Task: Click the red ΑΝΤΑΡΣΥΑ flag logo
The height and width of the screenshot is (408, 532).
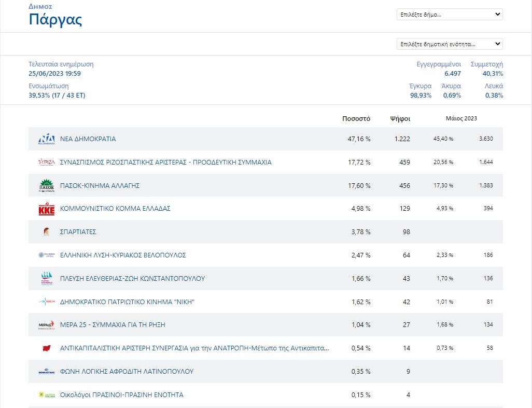Action: coord(47,348)
